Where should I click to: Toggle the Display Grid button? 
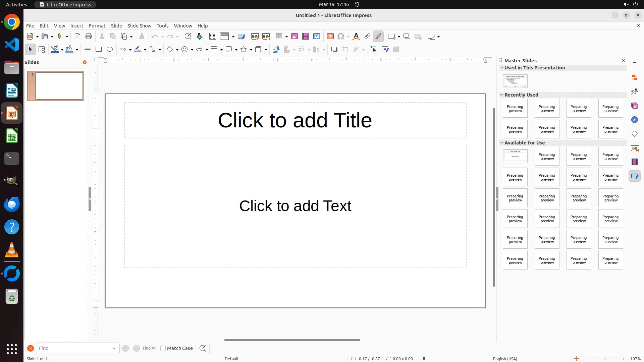click(x=213, y=37)
